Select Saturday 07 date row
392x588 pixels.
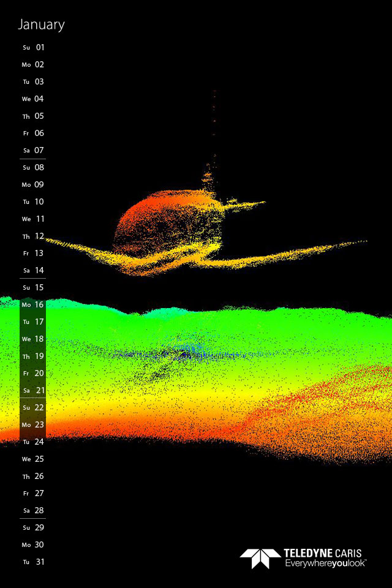pyautogui.click(x=33, y=151)
